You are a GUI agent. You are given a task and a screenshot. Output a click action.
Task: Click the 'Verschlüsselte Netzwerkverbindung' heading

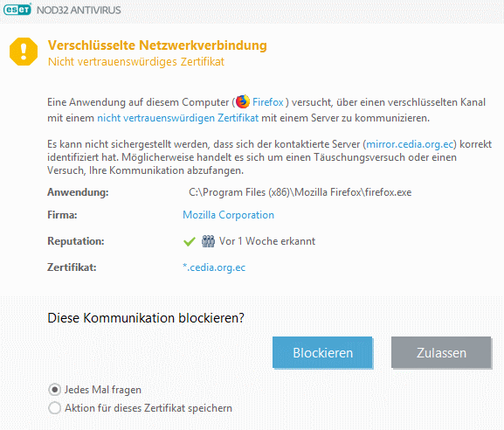(x=157, y=45)
